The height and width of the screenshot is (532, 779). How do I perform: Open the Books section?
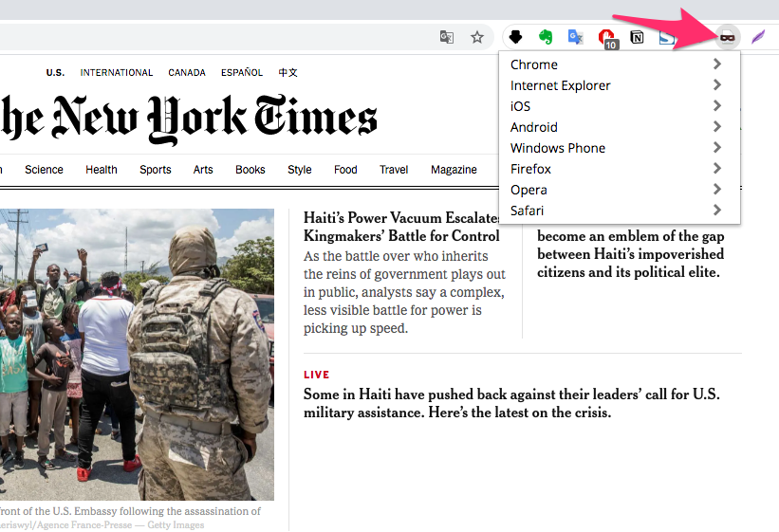coord(250,170)
